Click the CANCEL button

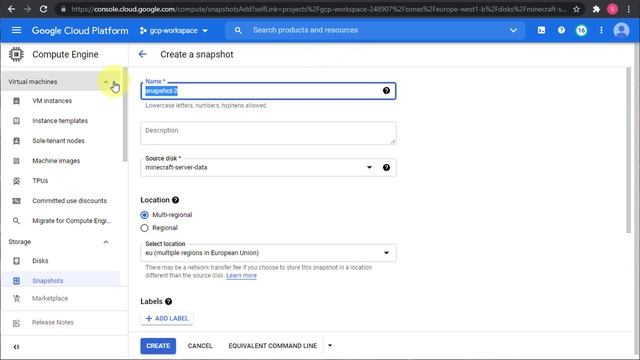tap(200, 346)
